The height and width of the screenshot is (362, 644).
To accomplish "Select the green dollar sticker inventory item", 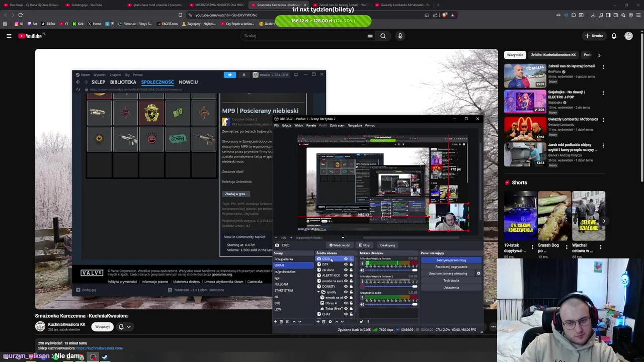I will click(x=178, y=113).
